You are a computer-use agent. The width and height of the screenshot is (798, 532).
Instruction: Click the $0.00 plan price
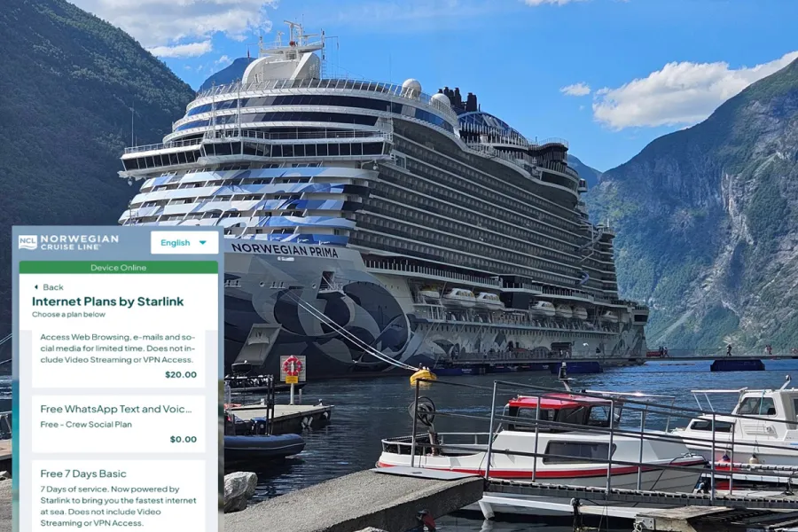[184, 440]
